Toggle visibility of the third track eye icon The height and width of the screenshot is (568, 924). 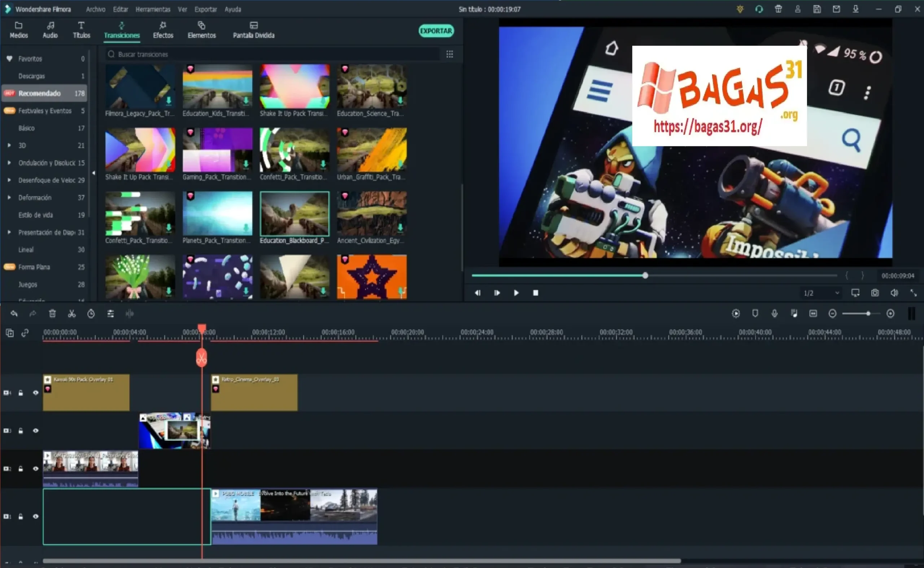(x=36, y=469)
